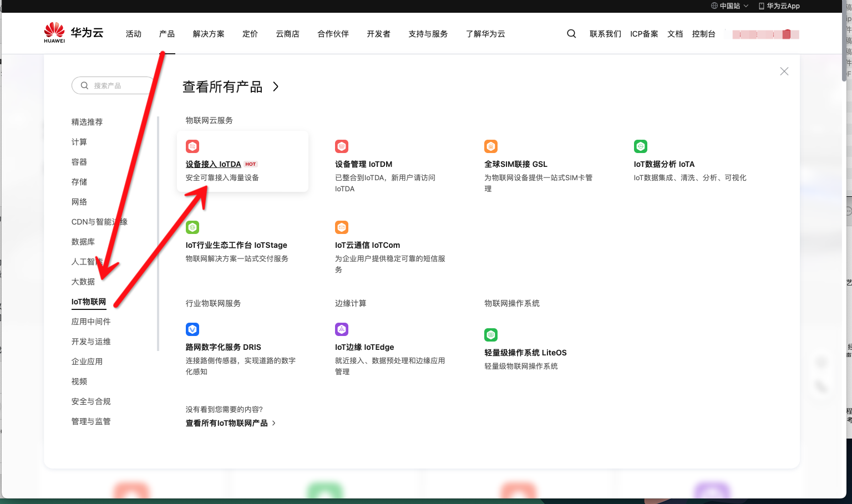Open the 合作伙伴 menu
852x504 pixels.
point(333,34)
